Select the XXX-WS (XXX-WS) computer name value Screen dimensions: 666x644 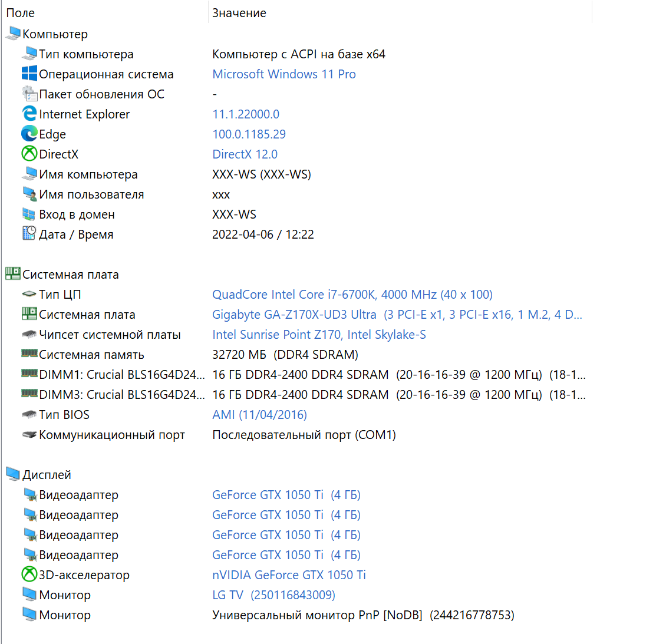click(262, 174)
